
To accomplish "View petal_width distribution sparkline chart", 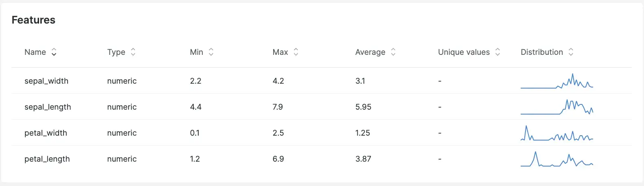I will (x=557, y=133).
